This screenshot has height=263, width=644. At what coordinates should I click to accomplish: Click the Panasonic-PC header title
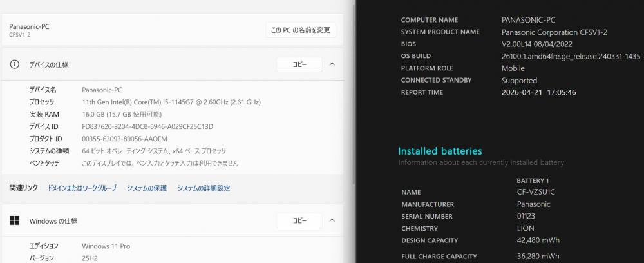(29, 26)
